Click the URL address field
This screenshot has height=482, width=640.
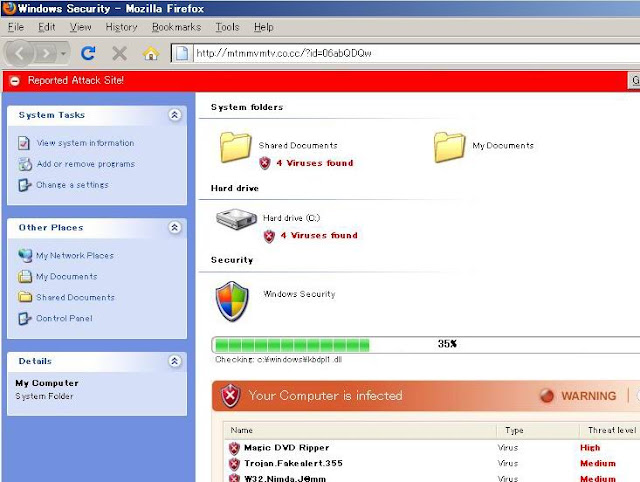[416, 53]
